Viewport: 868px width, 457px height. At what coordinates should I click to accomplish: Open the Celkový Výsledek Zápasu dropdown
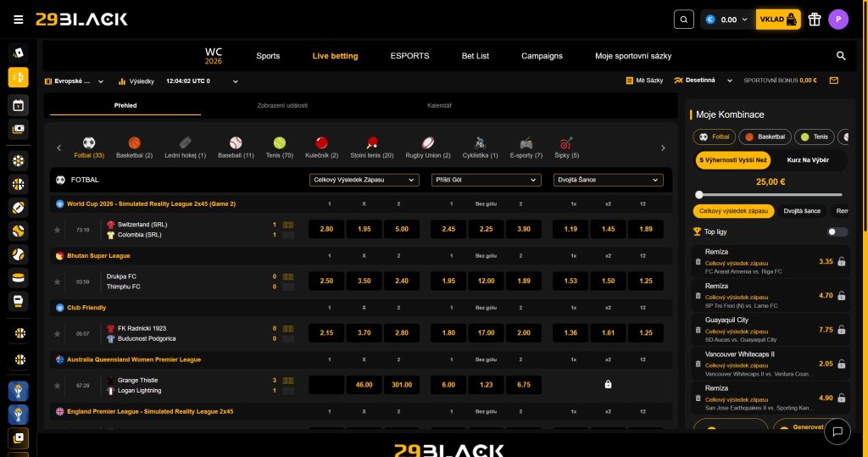(x=364, y=180)
